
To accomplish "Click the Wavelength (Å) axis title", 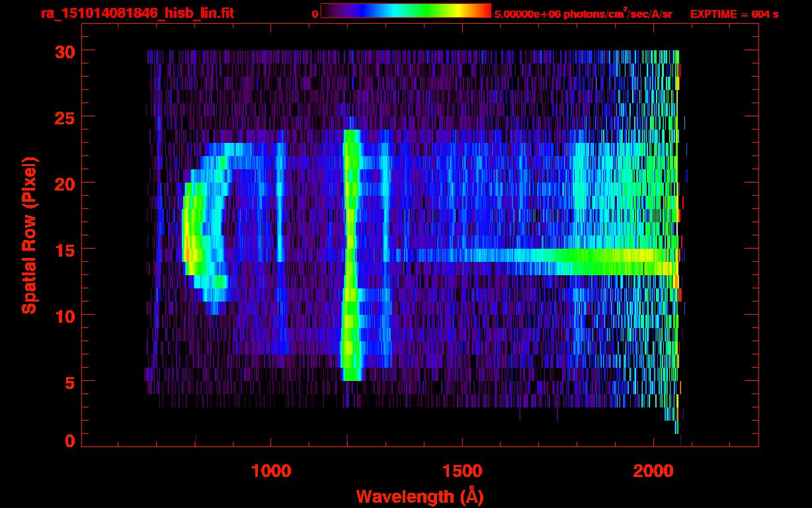I will tap(419, 496).
